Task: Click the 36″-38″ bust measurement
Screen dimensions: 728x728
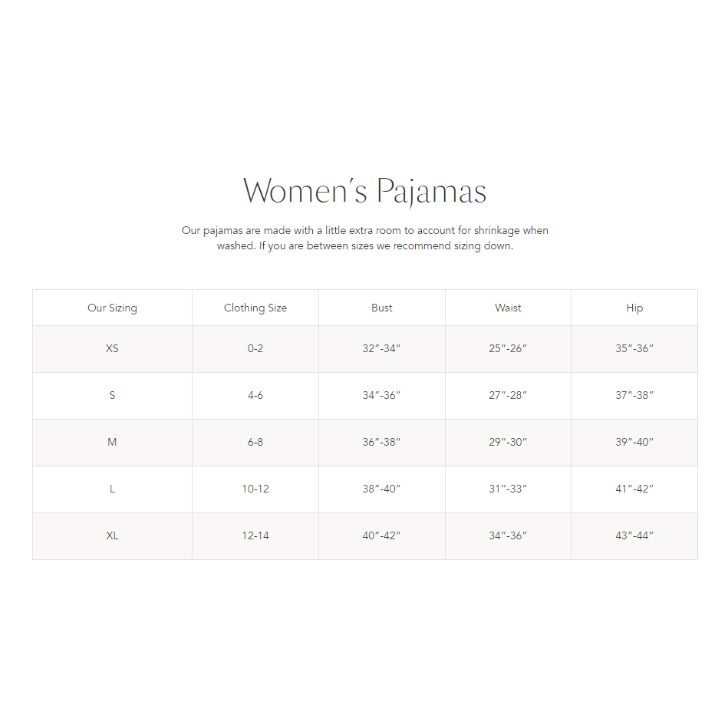Action: coord(381,443)
